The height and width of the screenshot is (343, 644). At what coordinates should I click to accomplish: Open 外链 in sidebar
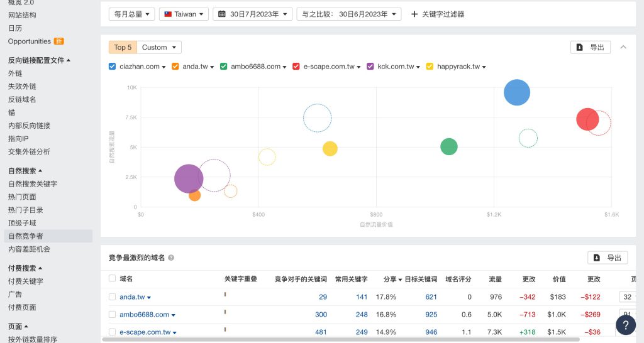(x=15, y=73)
